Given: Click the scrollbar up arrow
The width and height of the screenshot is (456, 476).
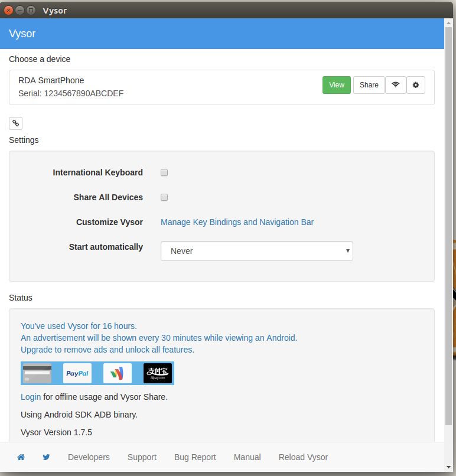Looking at the screenshot, I should [449, 23].
